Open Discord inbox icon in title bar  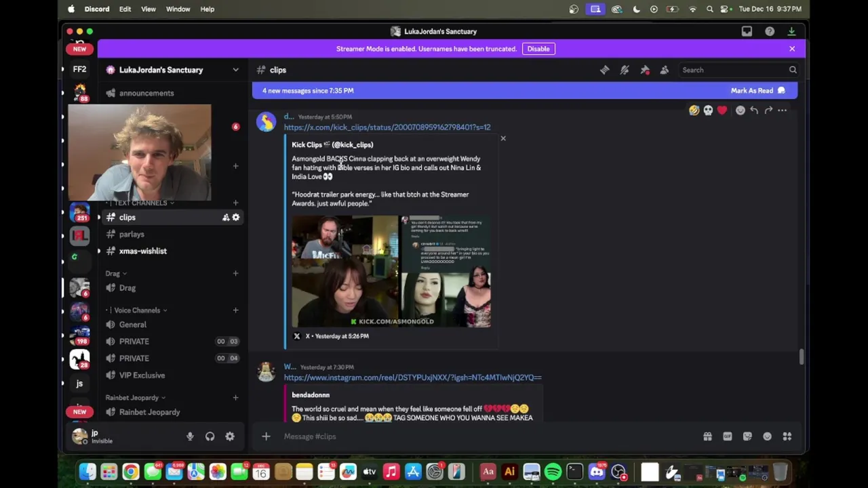pos(747,31)
